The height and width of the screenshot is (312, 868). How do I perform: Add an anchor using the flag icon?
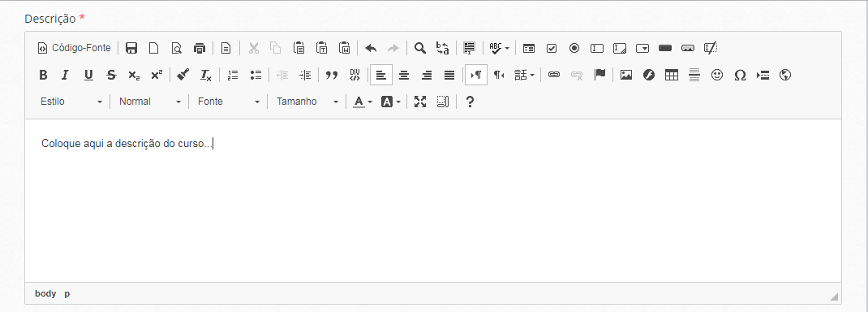[599, 75]
